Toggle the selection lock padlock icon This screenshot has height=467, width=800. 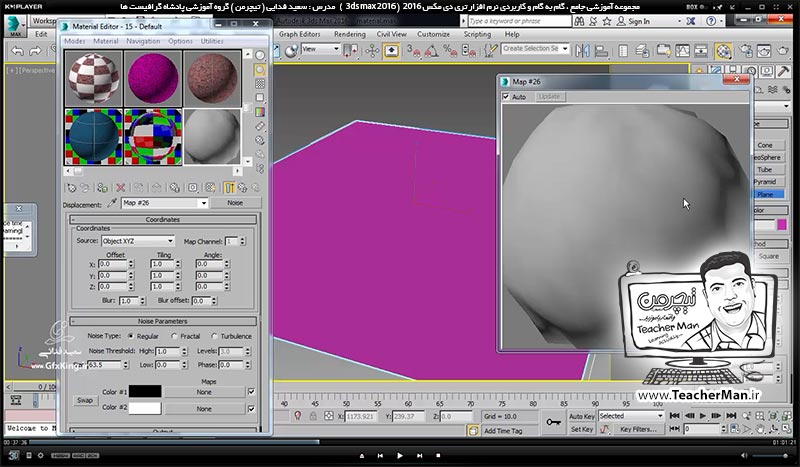point(313,416)
